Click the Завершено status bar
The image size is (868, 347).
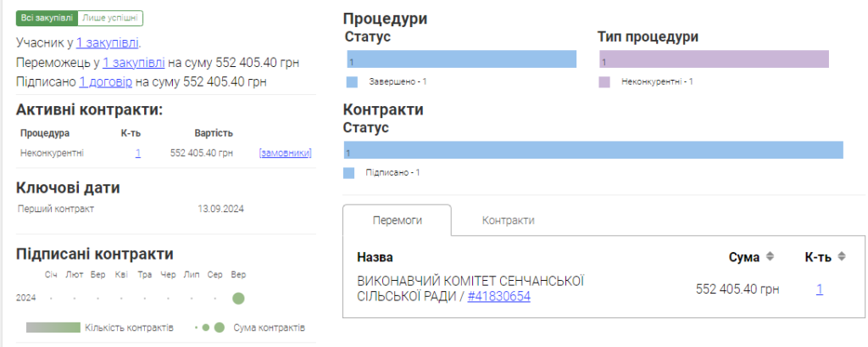pyautogui.click(x=461, y=59)
